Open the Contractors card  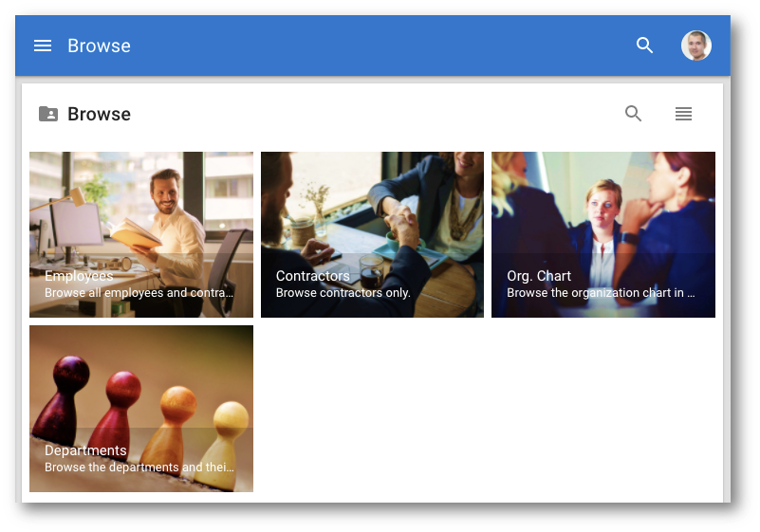click(x=372, y=234)
